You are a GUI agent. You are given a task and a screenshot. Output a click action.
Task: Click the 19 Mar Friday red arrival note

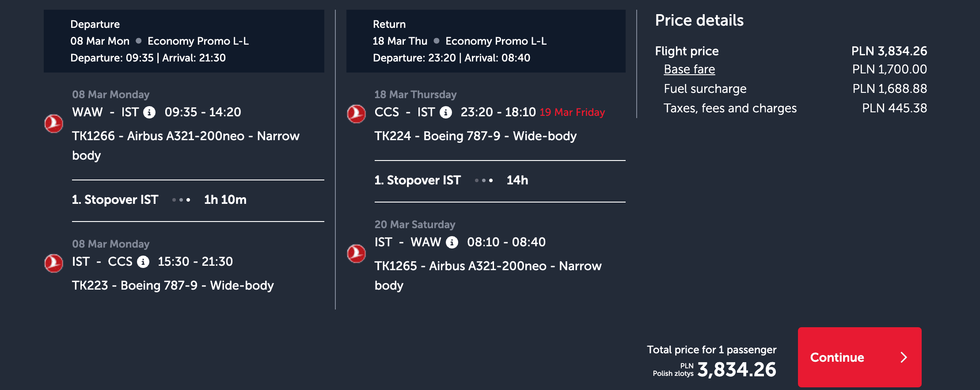(572, 112)
